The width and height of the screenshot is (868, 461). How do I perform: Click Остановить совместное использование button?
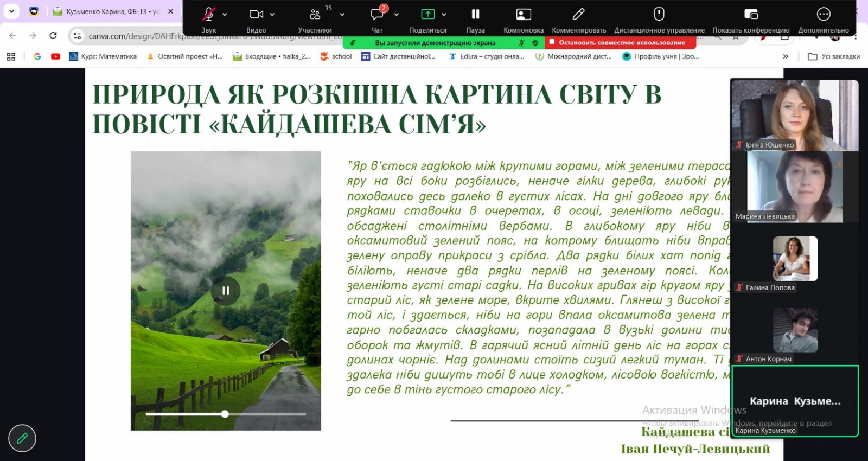click(x=617, y=42)
